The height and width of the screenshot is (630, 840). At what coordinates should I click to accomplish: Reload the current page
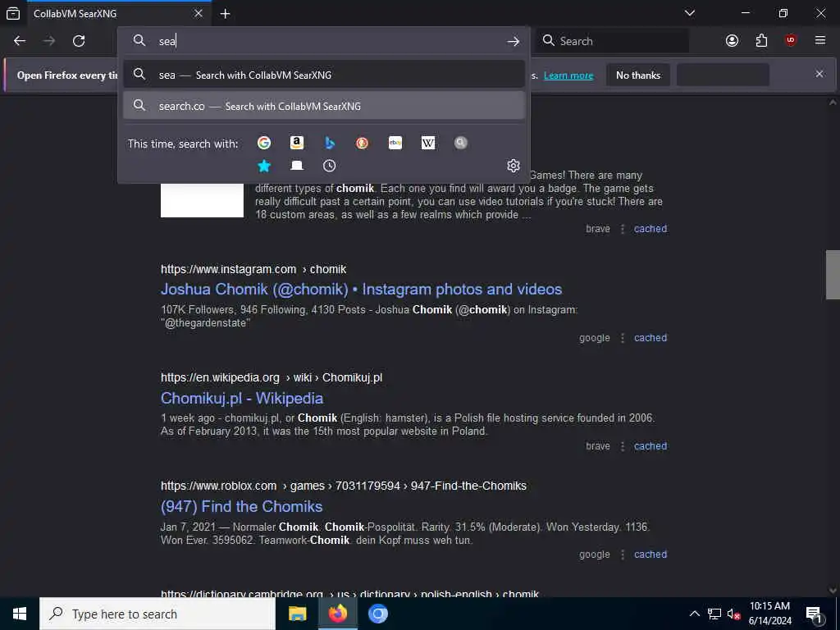click(x=79, y=41)
